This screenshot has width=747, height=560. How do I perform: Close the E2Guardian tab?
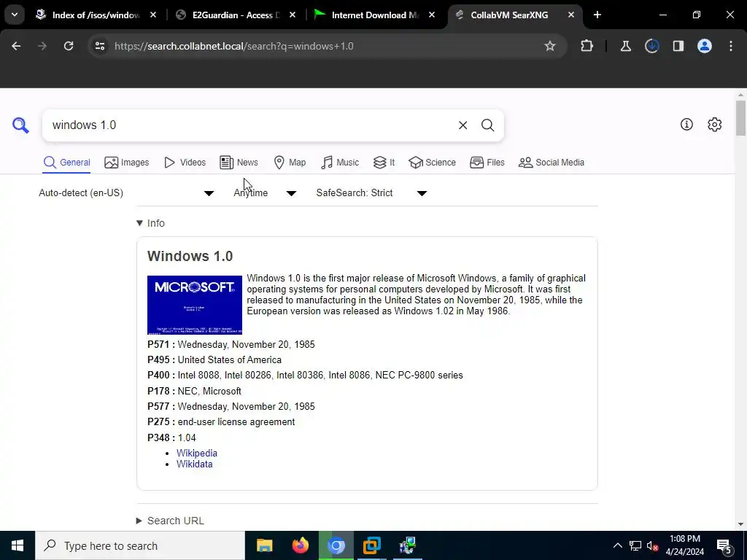click(293, 15)
